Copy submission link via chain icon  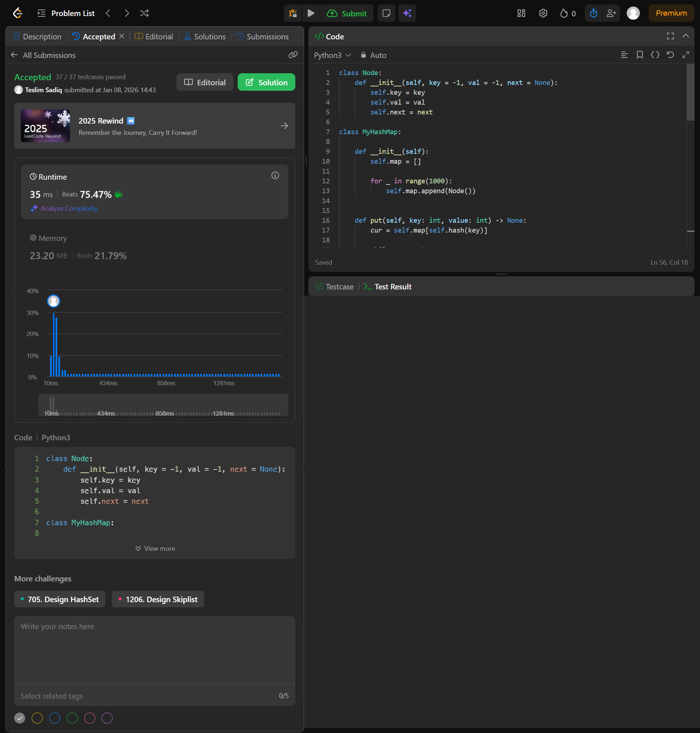293,55
